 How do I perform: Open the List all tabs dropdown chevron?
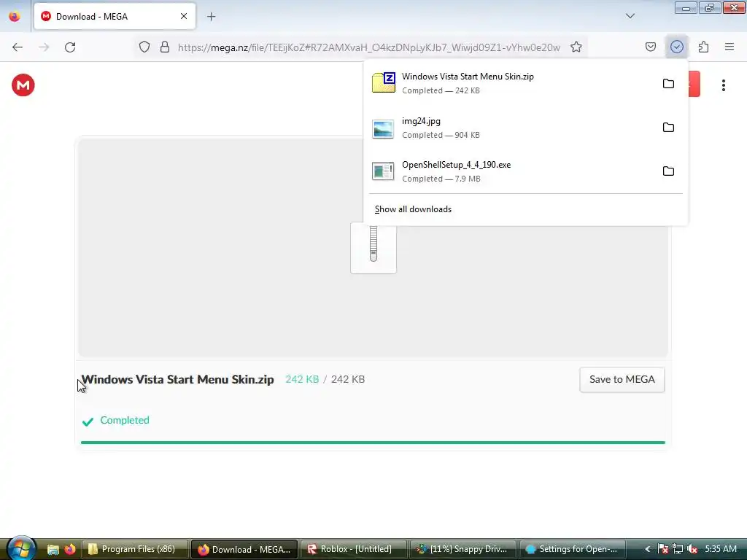(630, 16)
